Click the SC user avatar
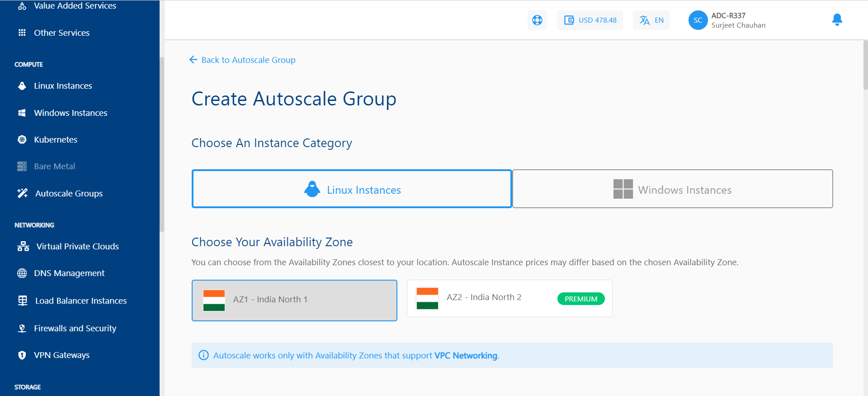 tap(698, 20)
